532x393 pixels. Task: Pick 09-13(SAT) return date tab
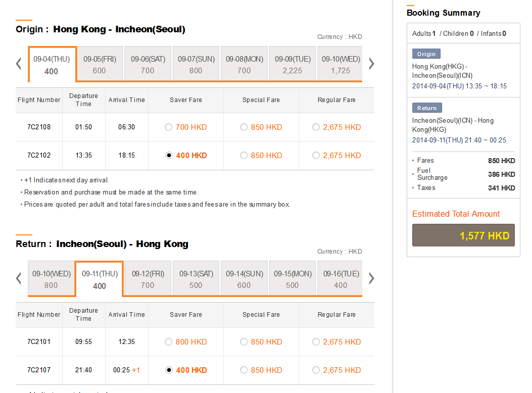[x=196, y=279]
